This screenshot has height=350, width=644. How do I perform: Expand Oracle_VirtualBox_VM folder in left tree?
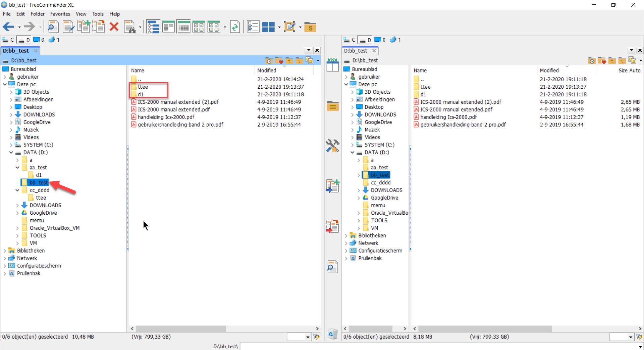17,228
